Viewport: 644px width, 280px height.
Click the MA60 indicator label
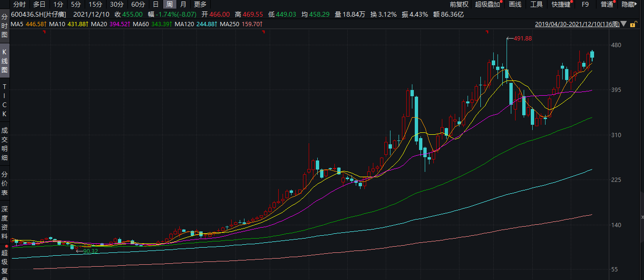click(152, 24)
